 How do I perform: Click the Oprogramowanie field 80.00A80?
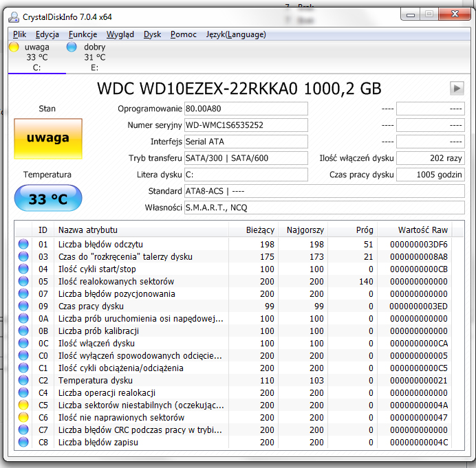246,109
